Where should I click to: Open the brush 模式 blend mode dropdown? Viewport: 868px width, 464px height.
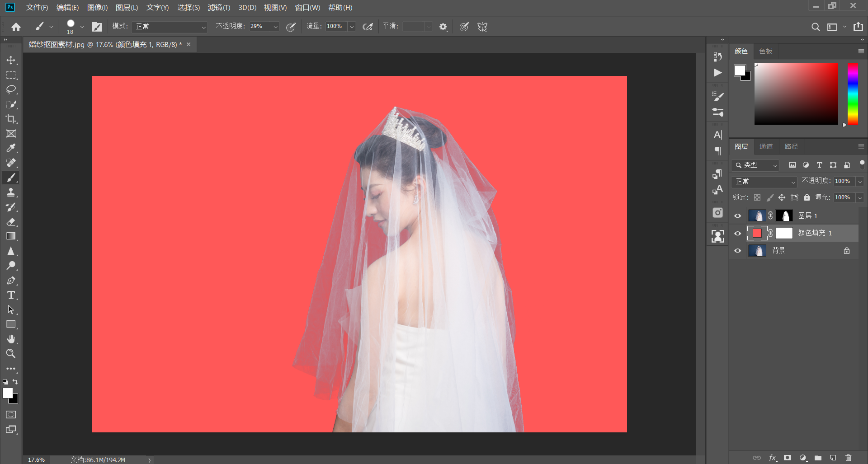click(170, 27)
